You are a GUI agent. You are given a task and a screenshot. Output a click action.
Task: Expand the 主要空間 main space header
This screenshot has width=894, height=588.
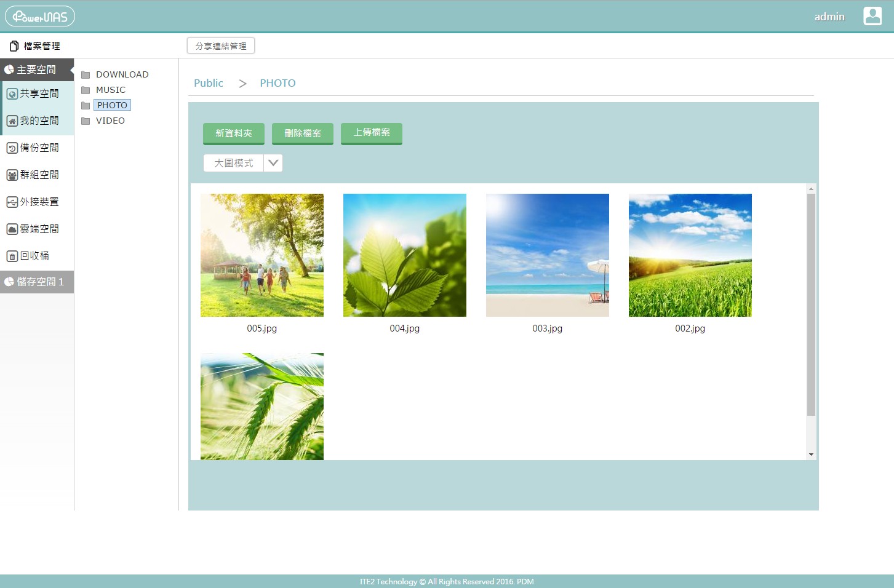37,70
